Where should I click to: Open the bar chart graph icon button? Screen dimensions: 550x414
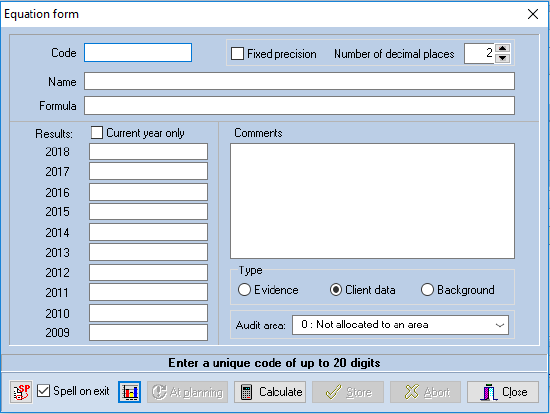(x=129, y=392)
